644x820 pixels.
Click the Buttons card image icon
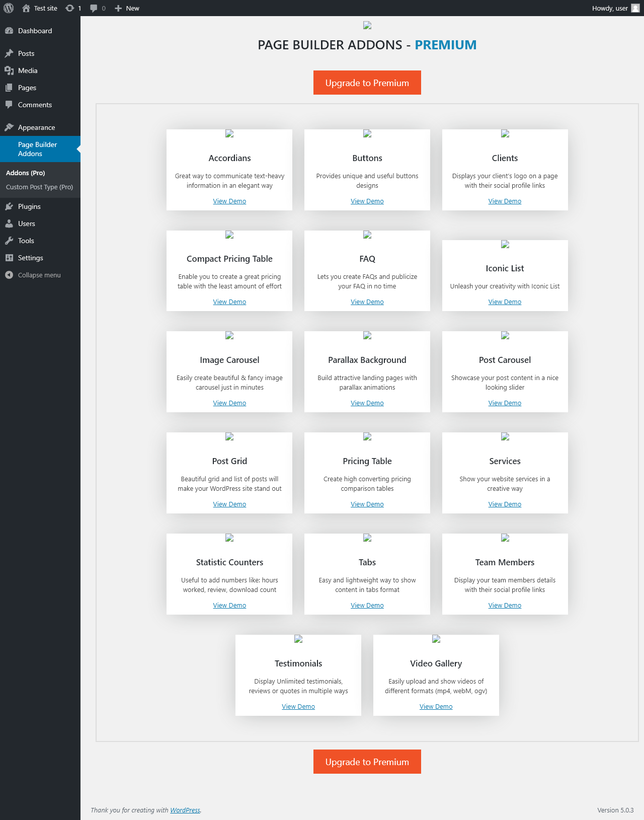point(367,133)
